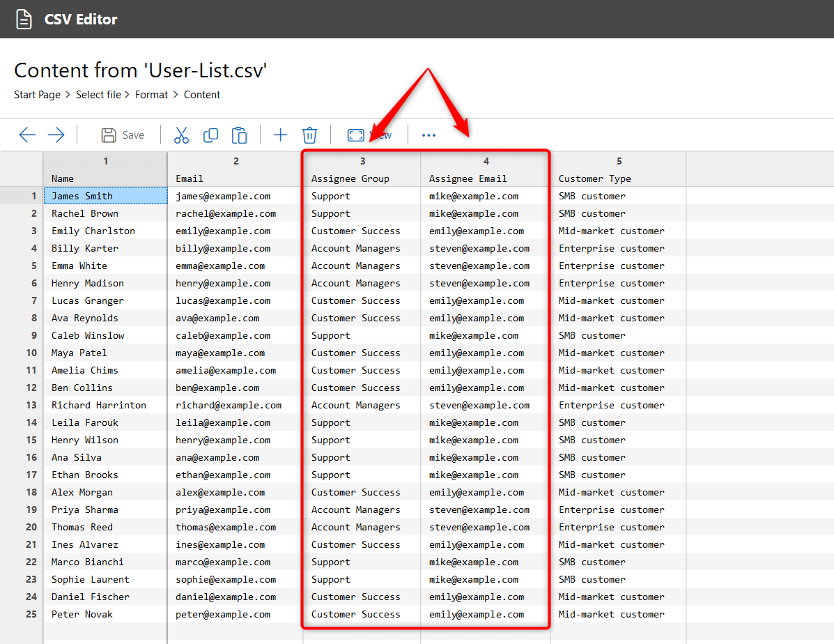This screenshot has width=834, height=644.
Task: Paste clipboard contents into the sheet
Action: [239, 135]
